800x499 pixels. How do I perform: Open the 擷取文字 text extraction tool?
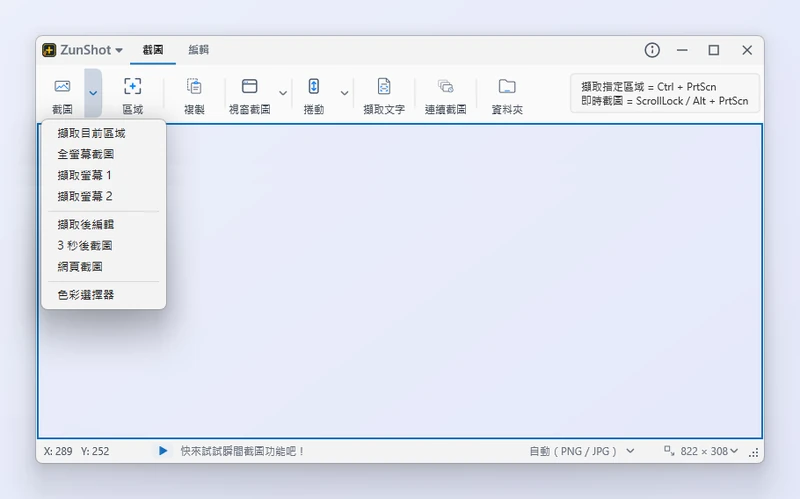click(384, 86)
